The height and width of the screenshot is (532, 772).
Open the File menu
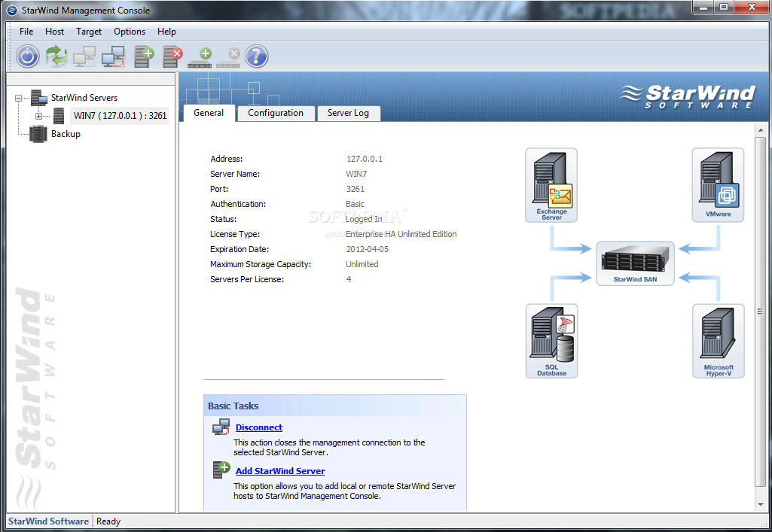coord(26,32)
